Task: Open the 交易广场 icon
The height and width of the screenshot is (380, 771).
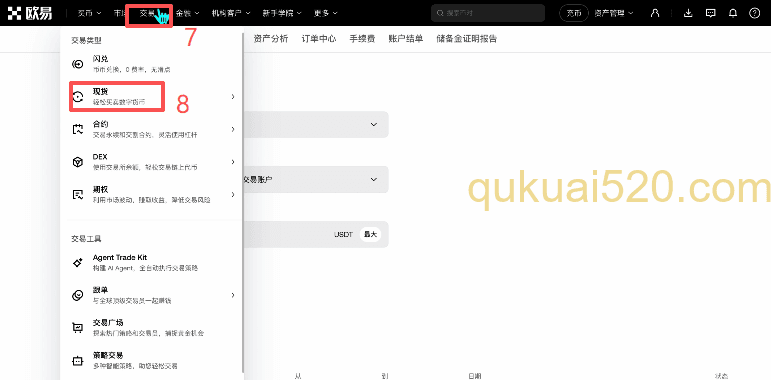Action: (77, 328)
